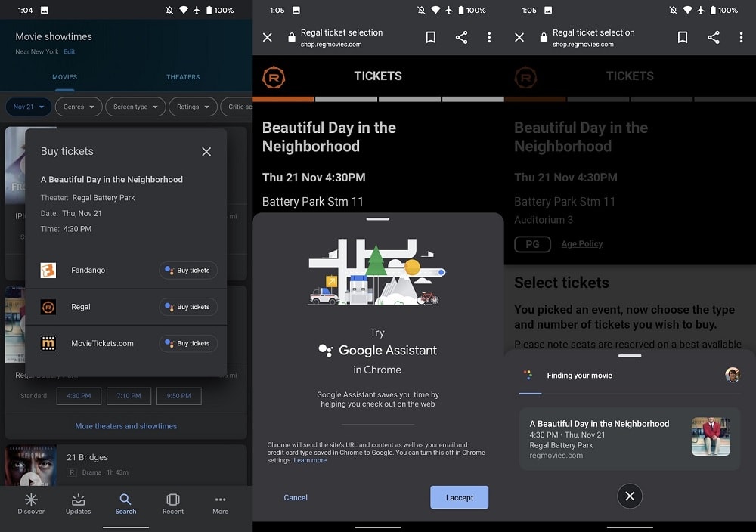Tap muted notifications icon in left status bar
This screenshot has height=532, width=756.
click(x=169, y=10)
